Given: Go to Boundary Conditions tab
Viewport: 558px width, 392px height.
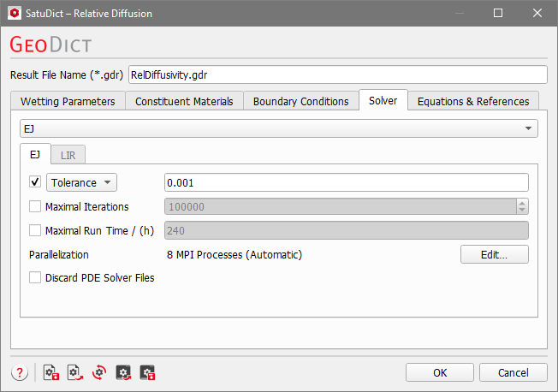Looking at the screenshot, I should point(300,102).
